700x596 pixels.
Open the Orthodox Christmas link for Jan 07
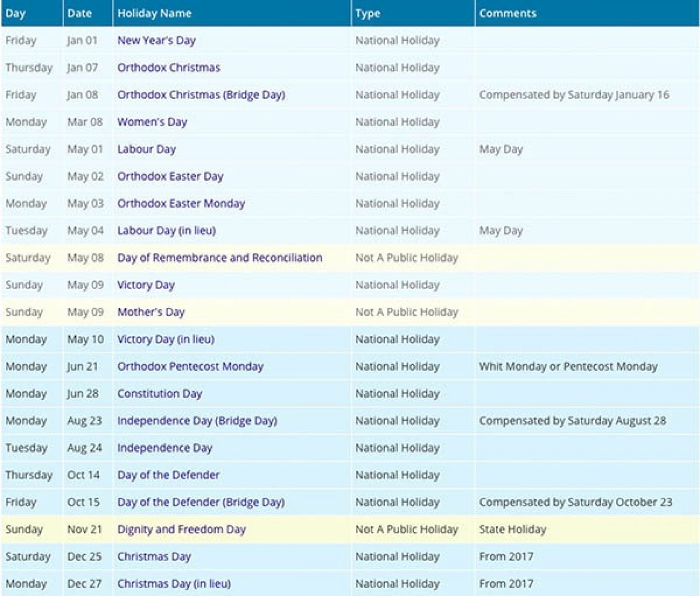[169, 68]
